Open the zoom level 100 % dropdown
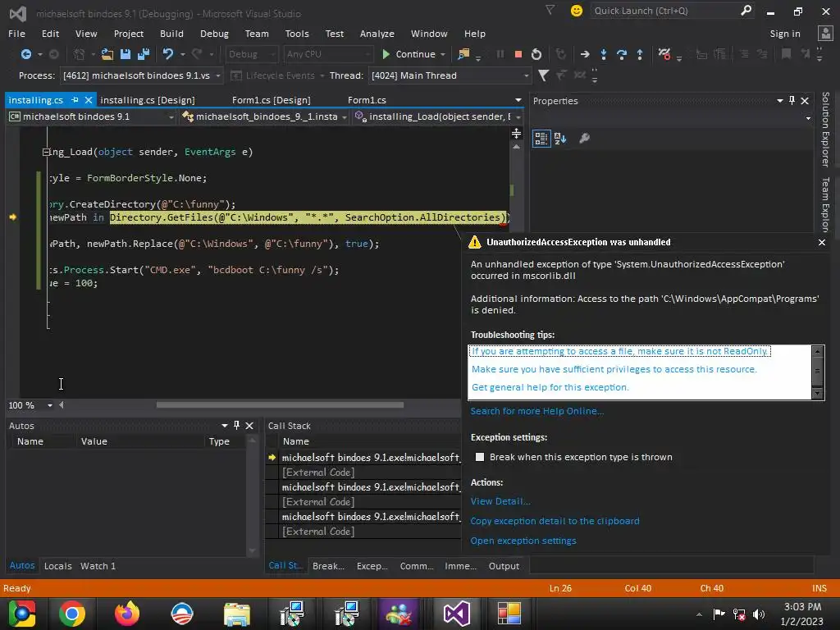Image resolution: width=840 pixels, height=630 pixels. click(x=49, y=405)
